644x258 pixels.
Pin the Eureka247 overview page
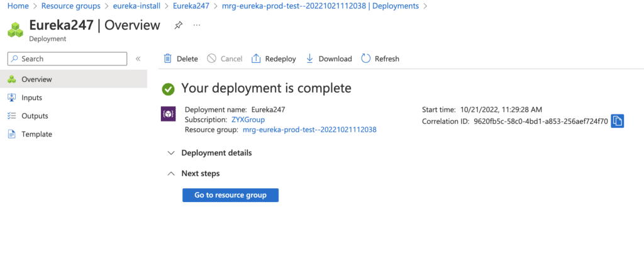[178, 25]
